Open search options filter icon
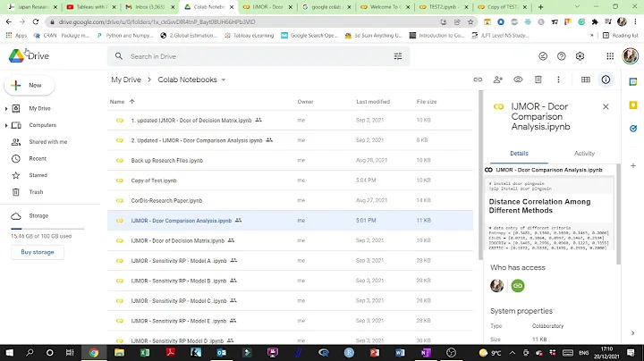The width and height of the screenshot is (644, 361). [397, 56]
